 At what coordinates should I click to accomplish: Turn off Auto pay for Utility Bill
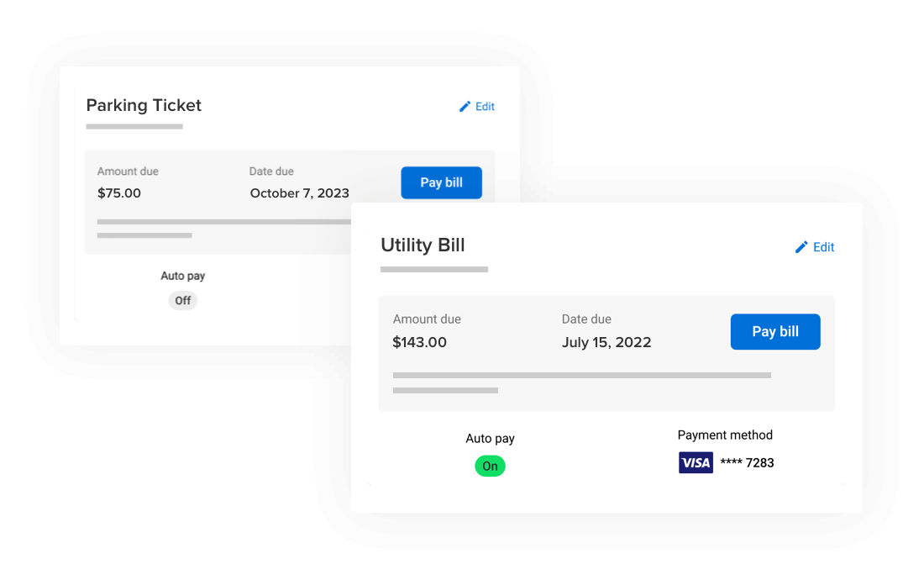491,466
